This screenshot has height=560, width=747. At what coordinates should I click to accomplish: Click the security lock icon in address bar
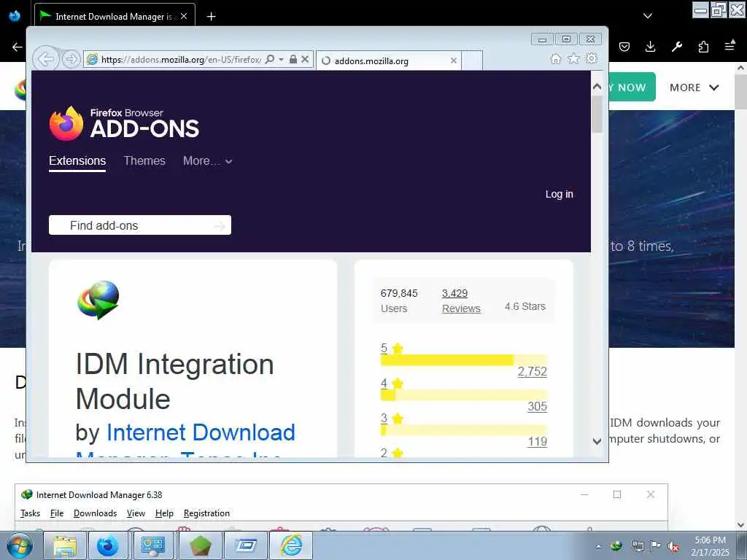(293, 60)
